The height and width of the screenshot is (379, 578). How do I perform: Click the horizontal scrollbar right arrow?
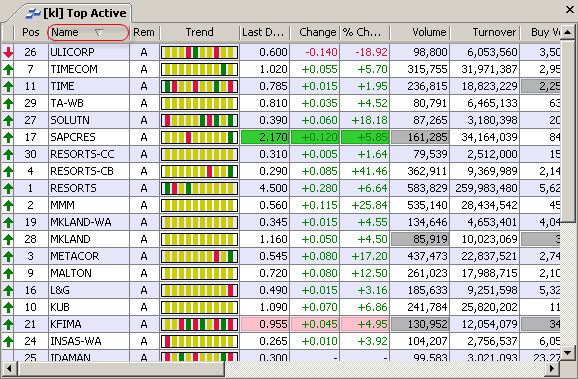coord(551,369)
